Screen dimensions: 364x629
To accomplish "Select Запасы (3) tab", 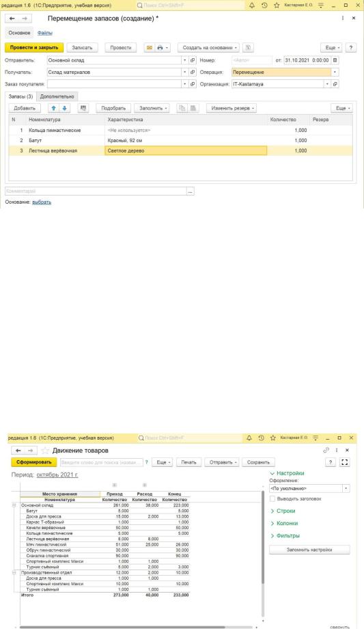I will [x=21, y=96].
